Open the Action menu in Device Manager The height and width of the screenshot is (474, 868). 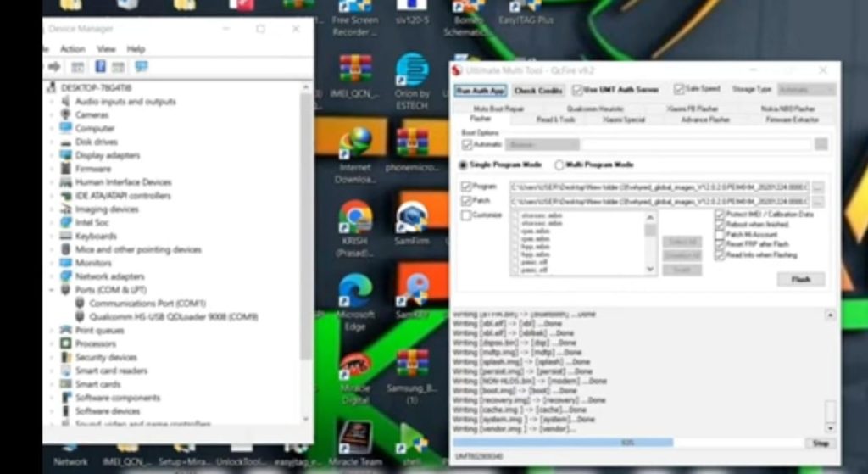(72, 49)
